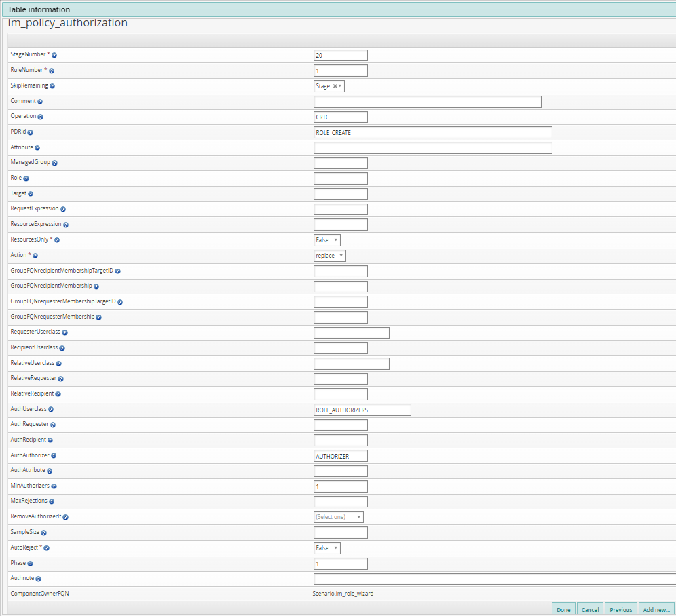Click the Done button

click(x=563, y=609)
